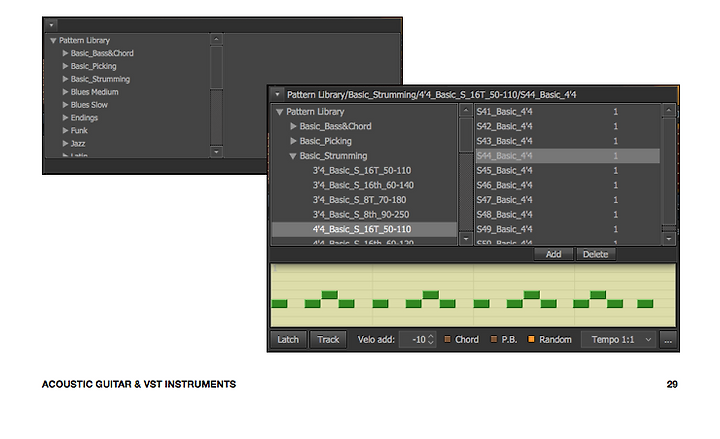Toggle the Track button
Screen dimensions: 720x439
(x=328, y=340)
